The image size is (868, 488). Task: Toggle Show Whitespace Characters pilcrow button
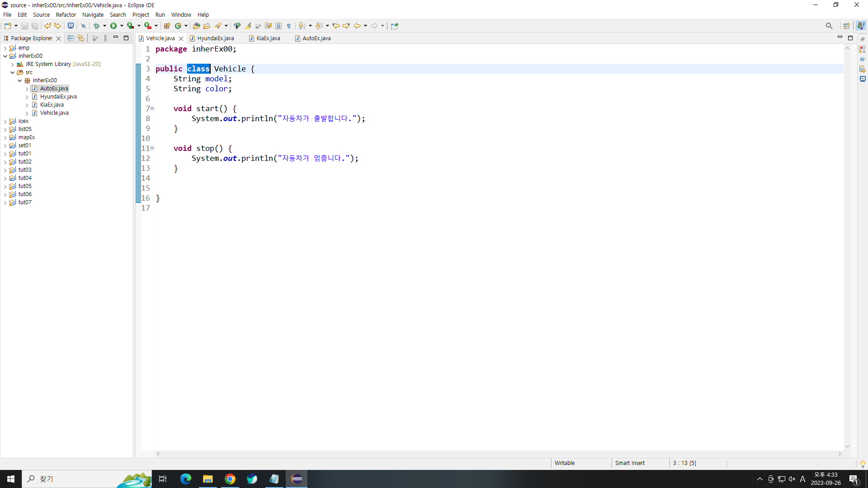[289, 26]
